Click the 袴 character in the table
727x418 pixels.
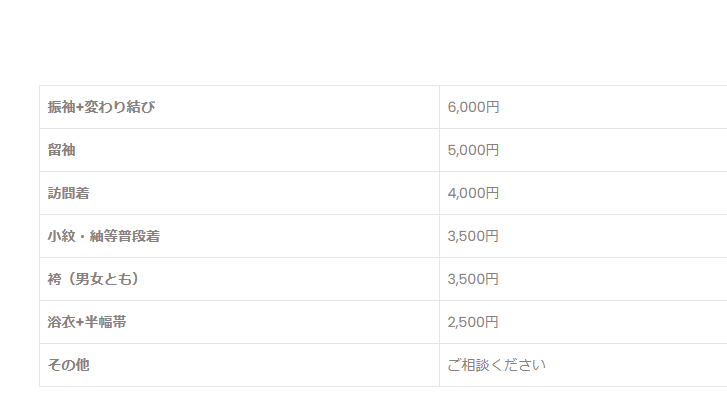54,279
